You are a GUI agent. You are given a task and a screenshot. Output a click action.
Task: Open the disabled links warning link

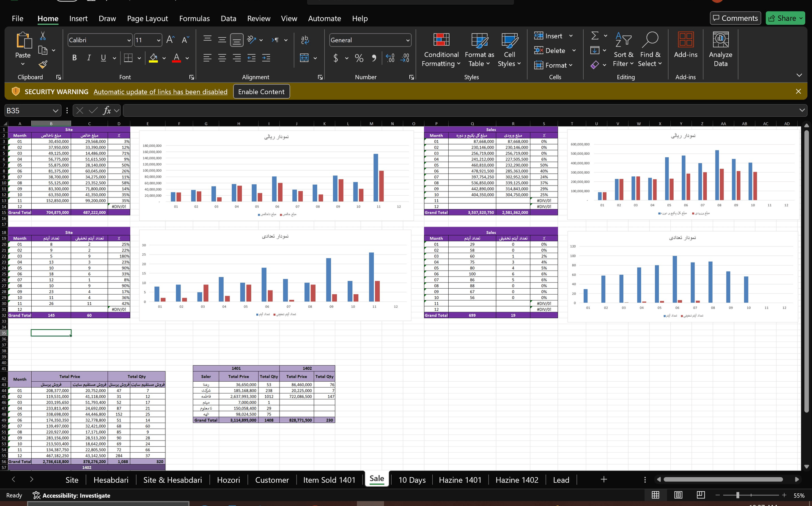[x=160, y=92]
